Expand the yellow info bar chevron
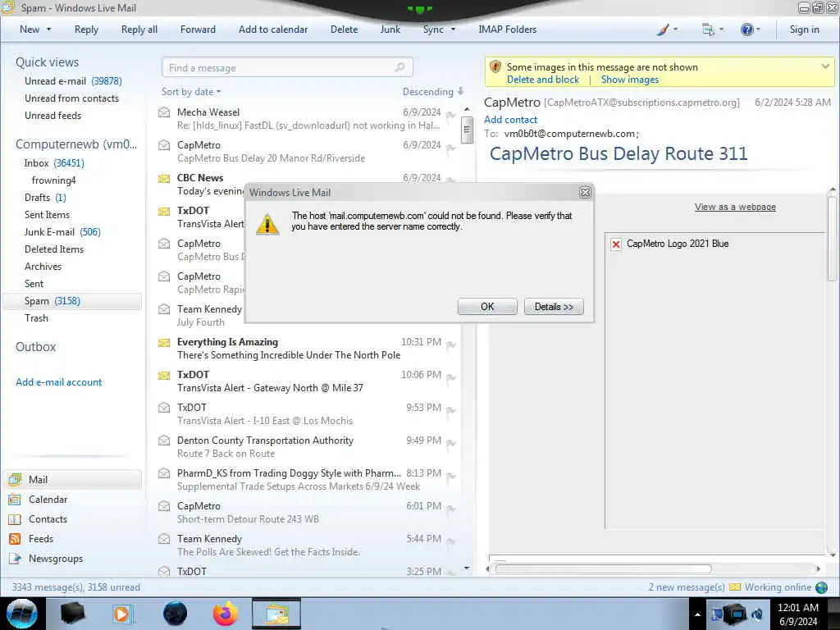Viewport: 840px width, 630px height. coord(825,66)
